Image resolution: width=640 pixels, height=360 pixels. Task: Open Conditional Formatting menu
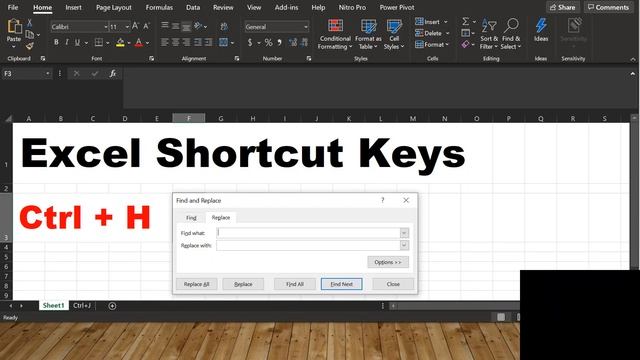click(x=335, y=34)
